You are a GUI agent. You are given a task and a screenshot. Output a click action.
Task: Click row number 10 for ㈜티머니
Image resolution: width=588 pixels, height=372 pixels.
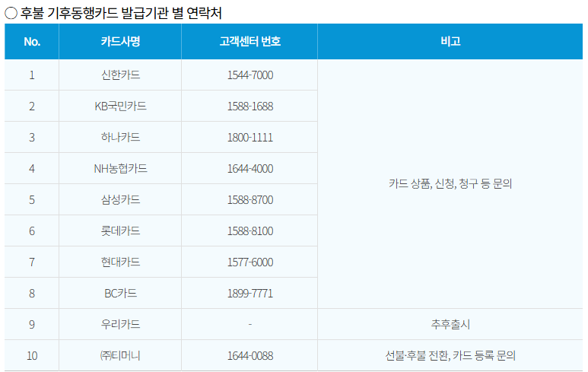coord(32,355)
